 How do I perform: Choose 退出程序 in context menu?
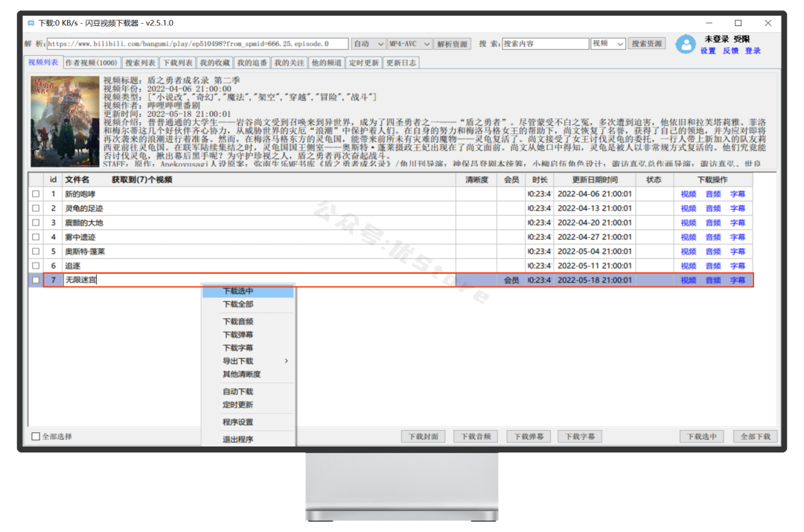coord(248,440)
